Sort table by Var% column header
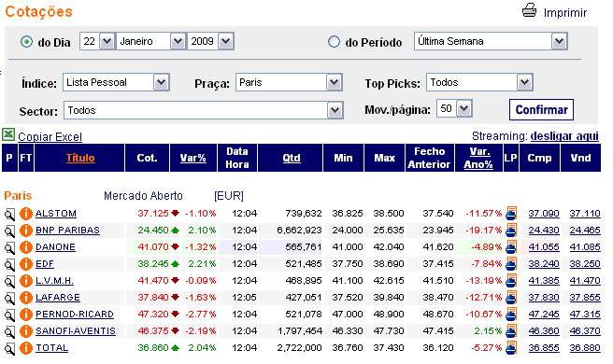The width and height of the screenshot is (613, 364). click(x=193, y=158)
